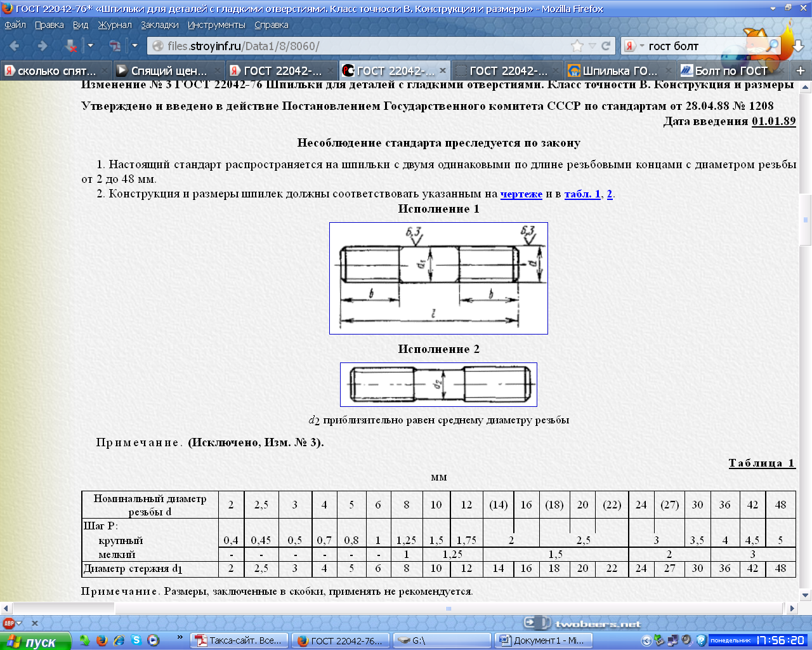Screen dimensions: 812x650
Task: Close the 'сколько спят...' tab
Action: (103, 70)
